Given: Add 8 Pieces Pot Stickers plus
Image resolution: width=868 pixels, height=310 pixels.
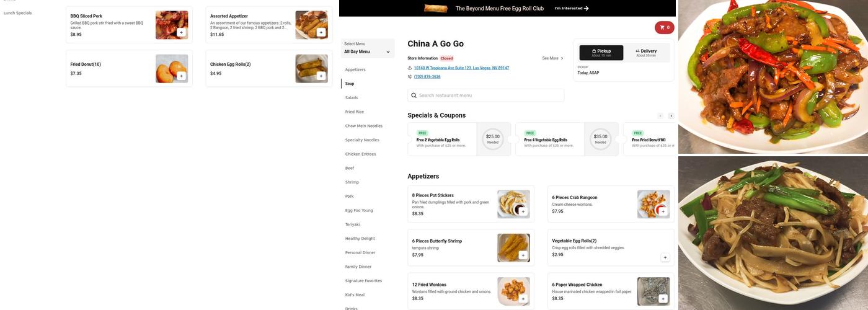Looking at the screenshot, I should [523, 211].
